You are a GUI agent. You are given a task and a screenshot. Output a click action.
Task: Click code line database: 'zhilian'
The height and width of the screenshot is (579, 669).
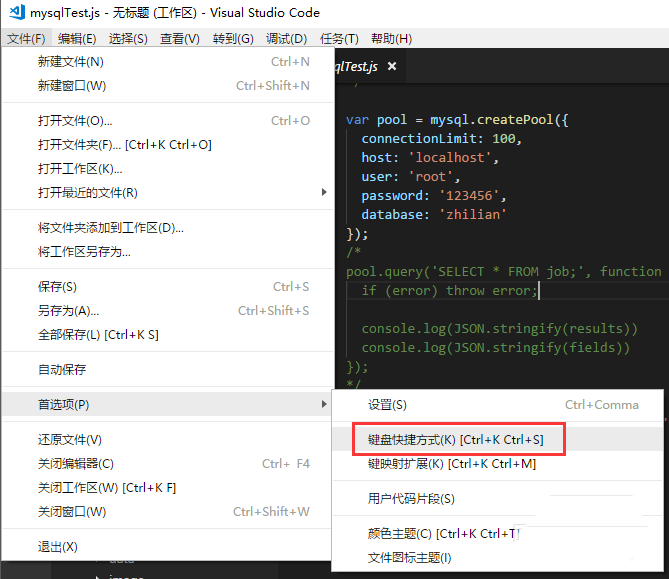pos(434,214)
